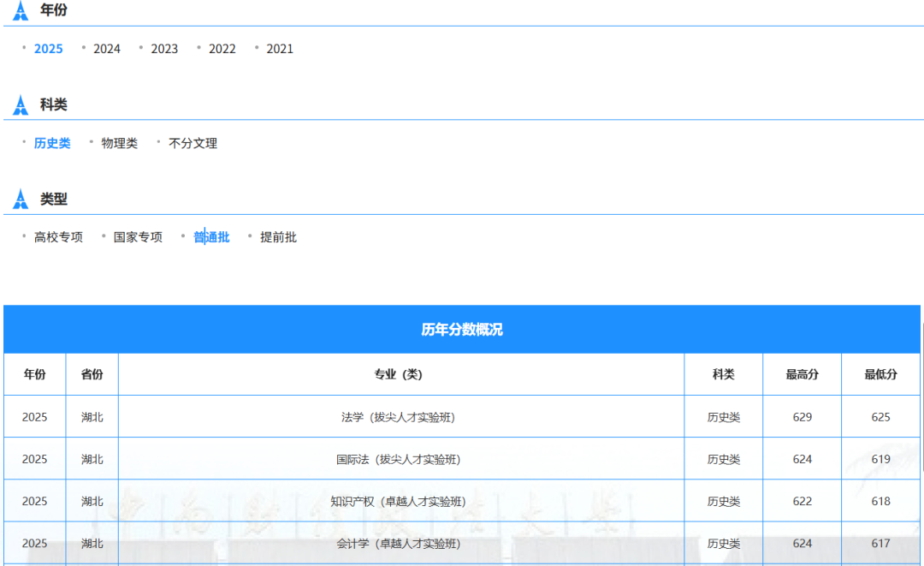Image resolution: width=924 pixels, height=566 pixels.
Task: Click the 知识产权 (卓越人才实验班) row
Action: 462,501
